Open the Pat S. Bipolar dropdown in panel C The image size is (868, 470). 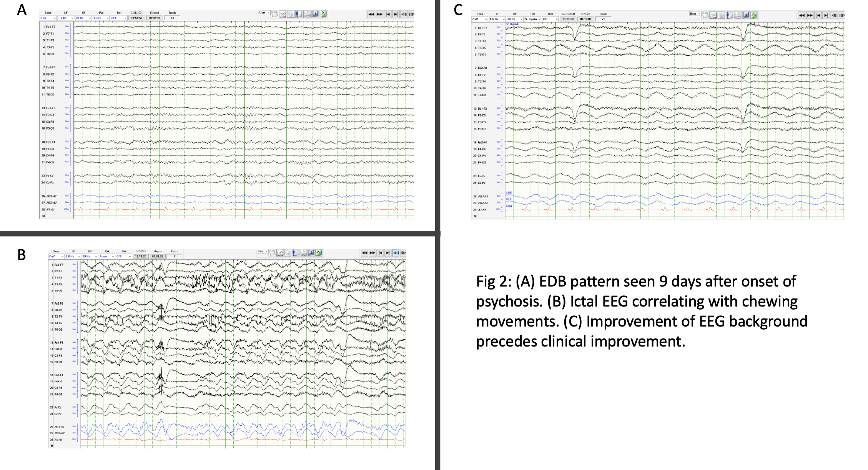click(x=532, y=19)
